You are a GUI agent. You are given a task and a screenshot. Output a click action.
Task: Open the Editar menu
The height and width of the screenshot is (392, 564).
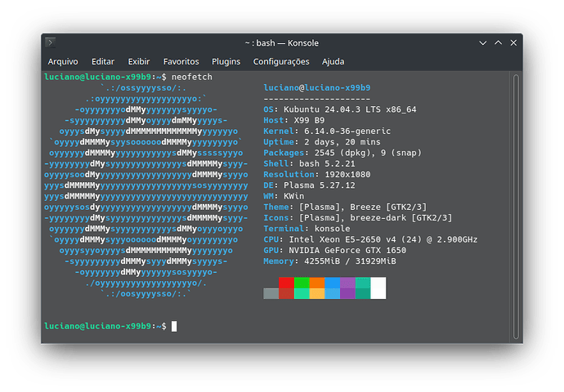(103, 61)
